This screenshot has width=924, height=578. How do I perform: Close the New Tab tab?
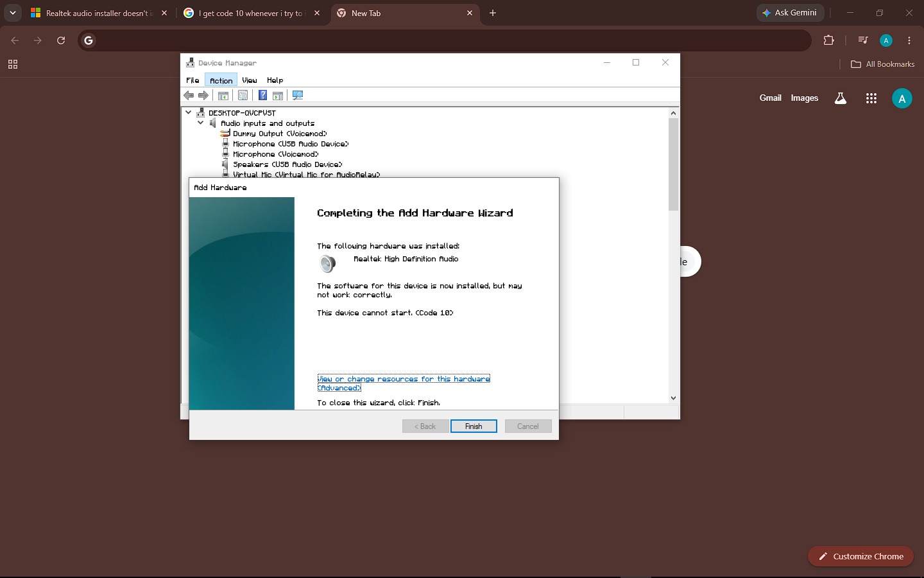point(470,13)
